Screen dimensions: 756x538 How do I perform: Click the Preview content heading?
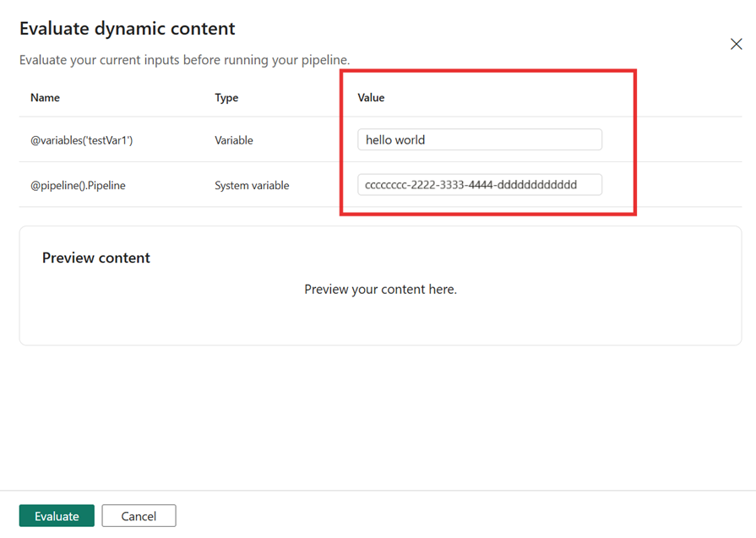tap(97, 258)
